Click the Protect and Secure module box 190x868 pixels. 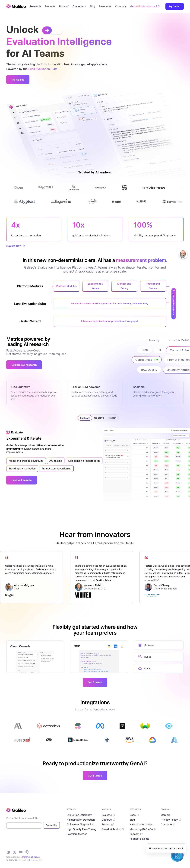(x=153, y=286)
